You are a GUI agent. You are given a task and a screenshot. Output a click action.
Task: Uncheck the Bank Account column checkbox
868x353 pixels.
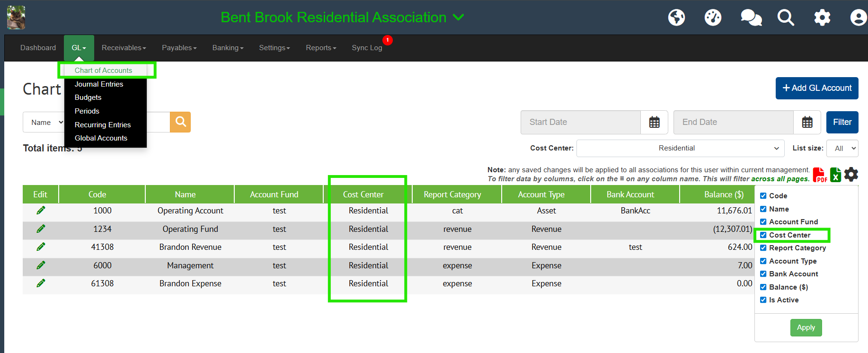click(763, 274)
